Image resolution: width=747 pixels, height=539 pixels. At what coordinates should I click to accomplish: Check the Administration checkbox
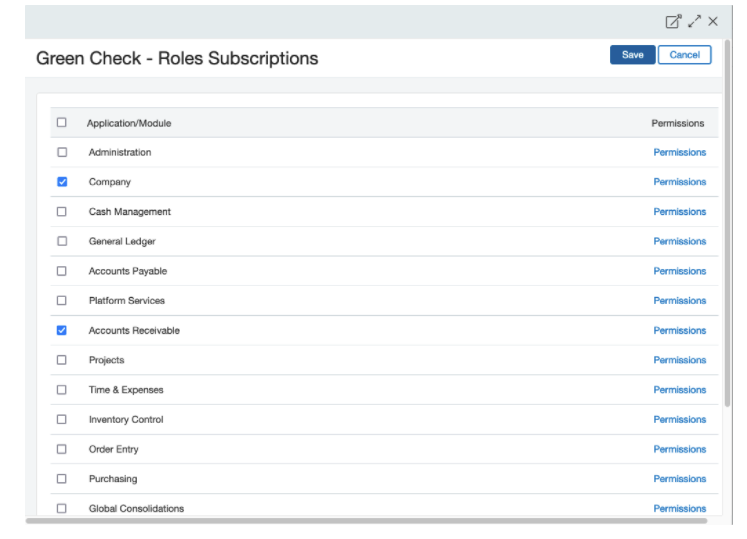pos(62,152)
